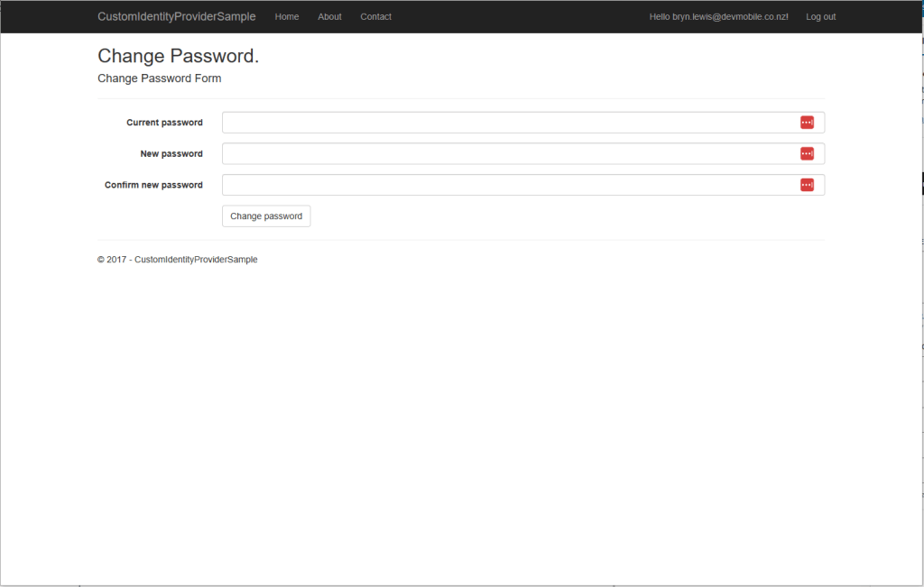The image size is (924, 587).
Task: Click the divider line above the footer
Action: [x=460, y=240]
